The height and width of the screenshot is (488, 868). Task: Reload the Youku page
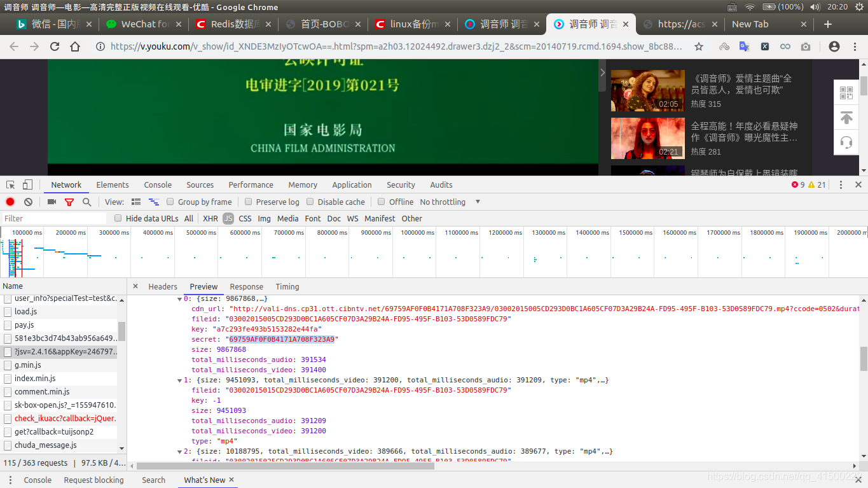pyautogui.click(x=55, y=46)
